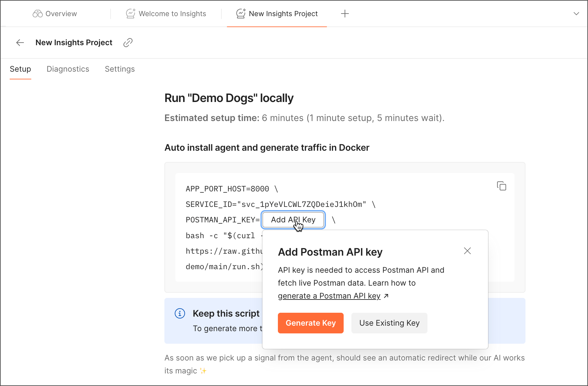Choose Use Existing Key

click(x=389, y=323)
